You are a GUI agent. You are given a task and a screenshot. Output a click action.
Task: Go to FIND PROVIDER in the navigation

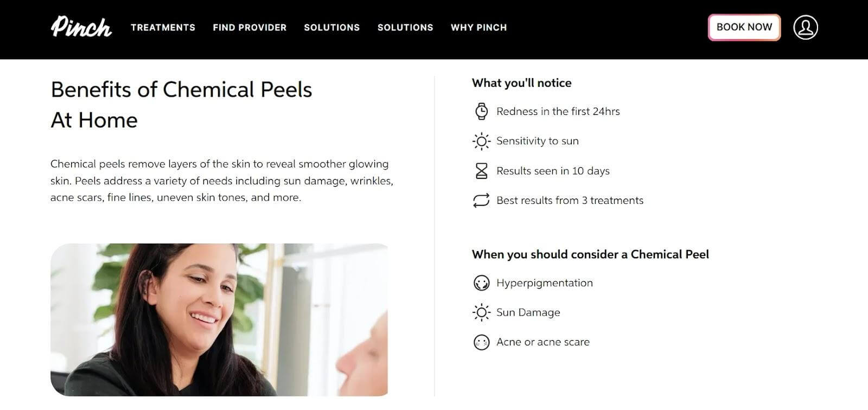pos(250,28)
